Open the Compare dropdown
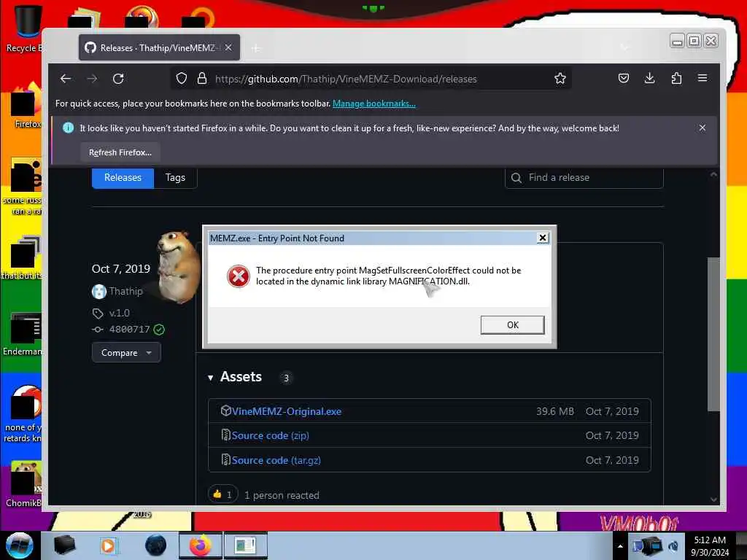 pyautogui.click(x=126, y=353)
